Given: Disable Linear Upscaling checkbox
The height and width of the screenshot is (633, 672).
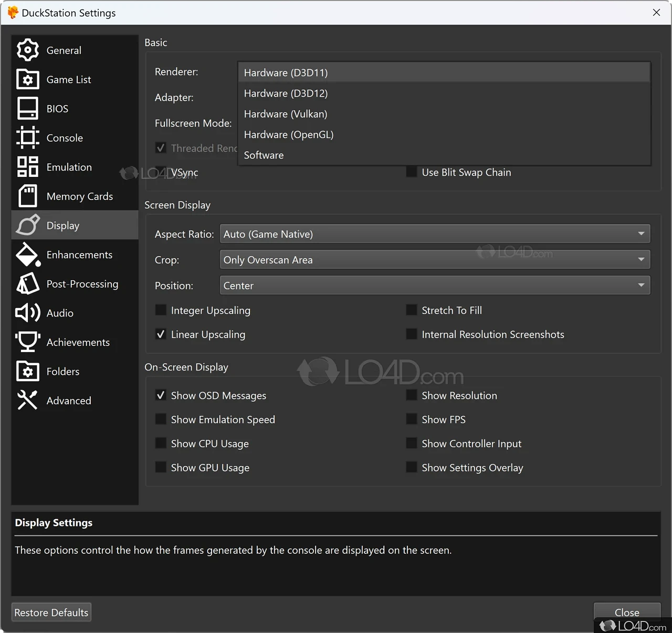Looking at the screenshot, I should pos(161,334).
